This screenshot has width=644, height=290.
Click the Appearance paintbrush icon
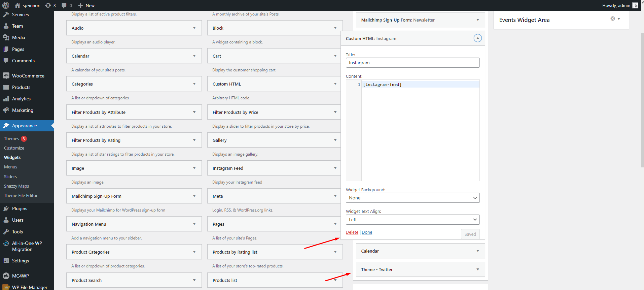click(6, 126)
